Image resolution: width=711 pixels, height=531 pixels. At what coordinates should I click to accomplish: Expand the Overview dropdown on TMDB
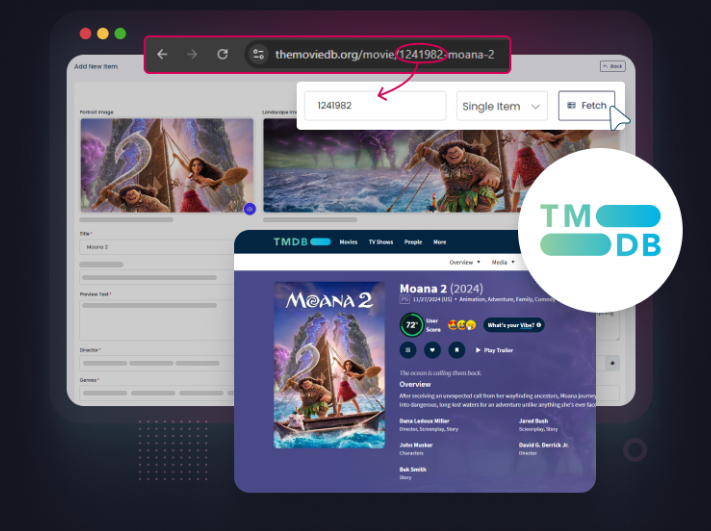pos(465,263)
